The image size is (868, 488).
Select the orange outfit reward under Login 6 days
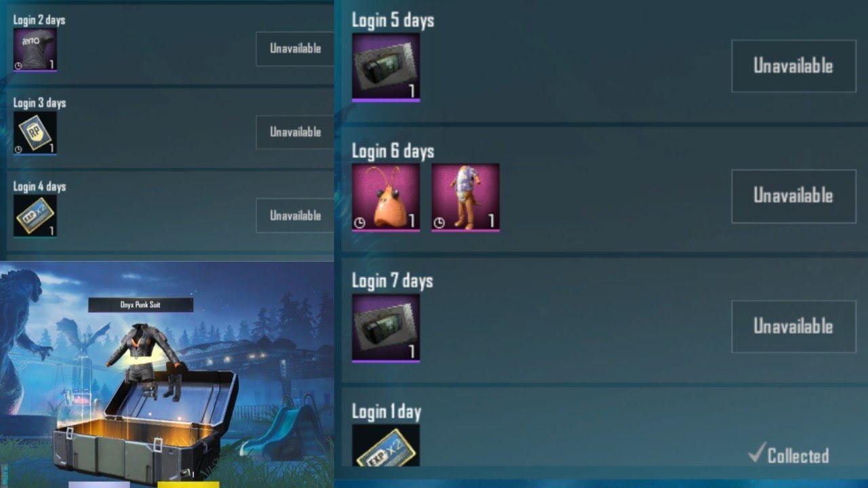click(465, 197)
